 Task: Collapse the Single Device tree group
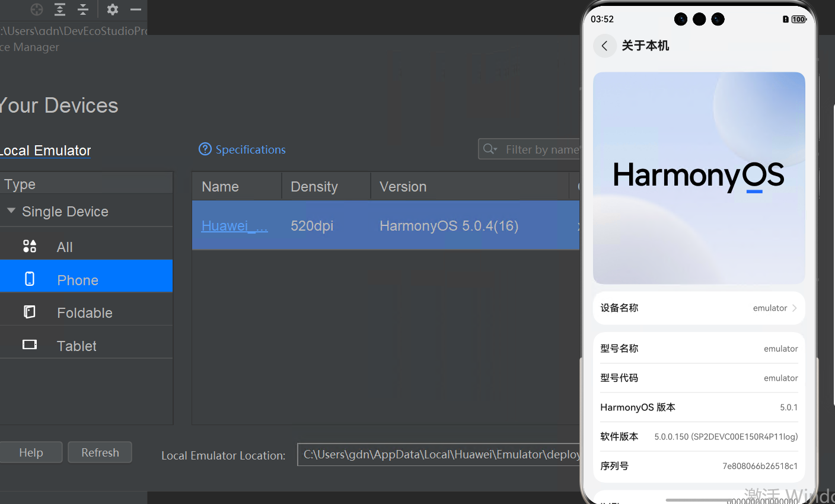pyautogui.click(x=11, y=210)
